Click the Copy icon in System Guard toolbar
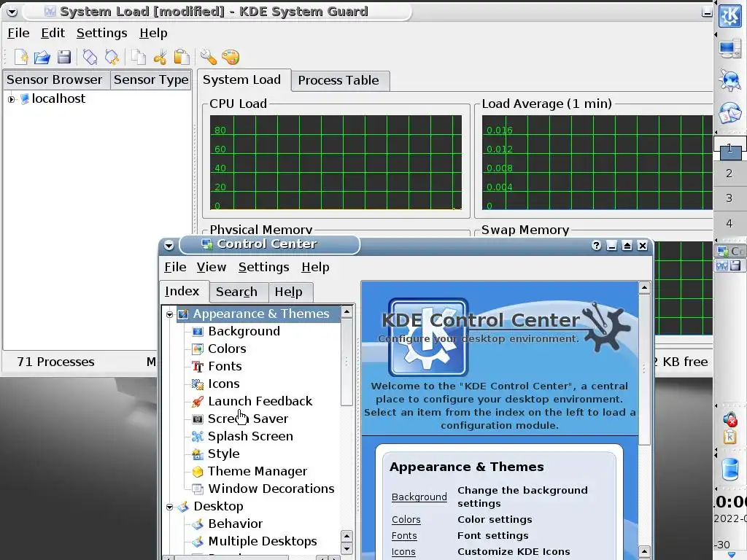The width and height of the screenshot is (747, 560). pos(138,57)
